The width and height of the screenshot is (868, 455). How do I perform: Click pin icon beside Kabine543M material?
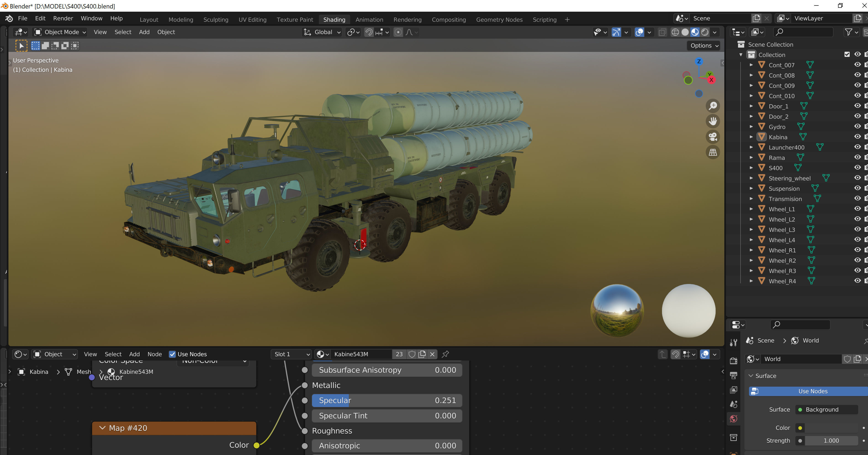point(445,354)
